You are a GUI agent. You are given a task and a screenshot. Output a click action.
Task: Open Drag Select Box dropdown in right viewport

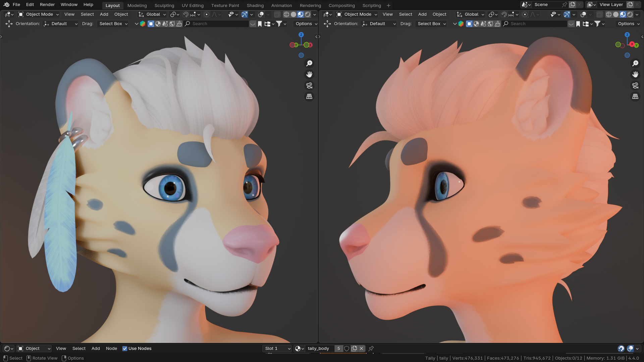432,24
